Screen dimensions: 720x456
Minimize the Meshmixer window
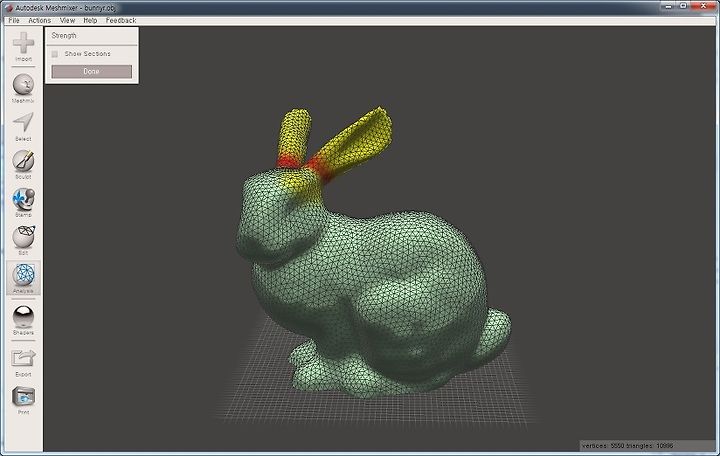coord(669,6)
